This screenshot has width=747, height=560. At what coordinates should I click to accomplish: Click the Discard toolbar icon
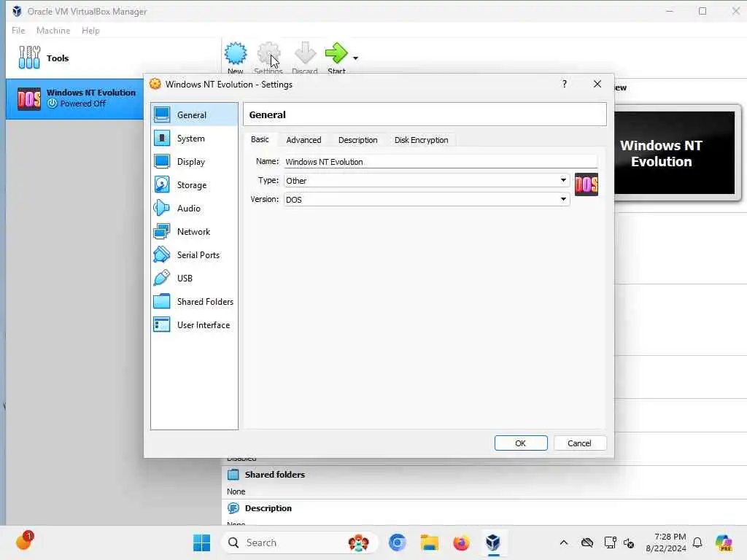305,53
